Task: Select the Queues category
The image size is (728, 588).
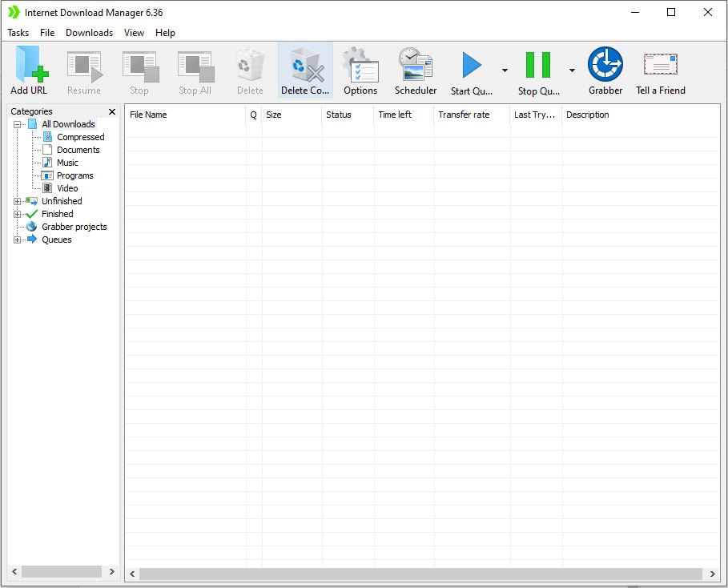Action: click(x=57, y=240)
